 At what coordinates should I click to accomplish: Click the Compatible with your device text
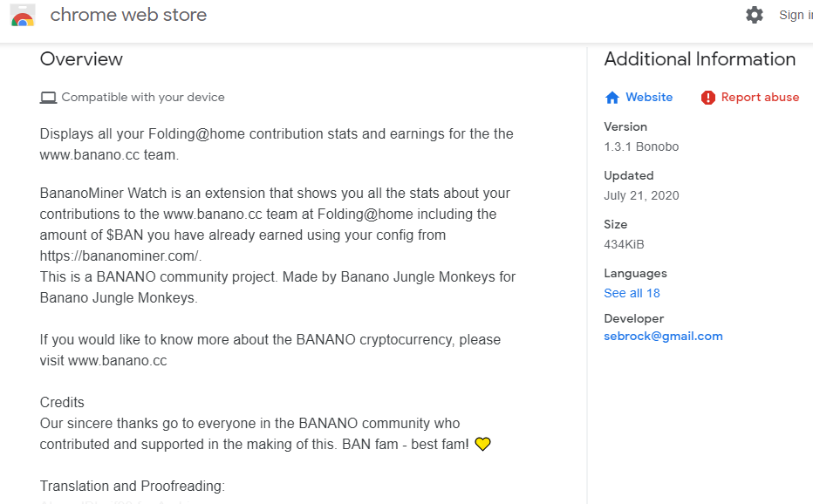coord(142,98)
